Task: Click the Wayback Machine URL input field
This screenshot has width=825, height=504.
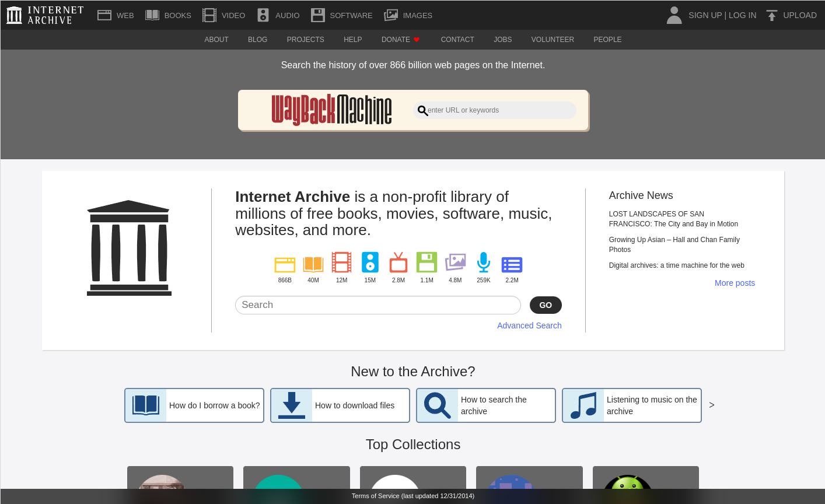Action: coord(499,110)
